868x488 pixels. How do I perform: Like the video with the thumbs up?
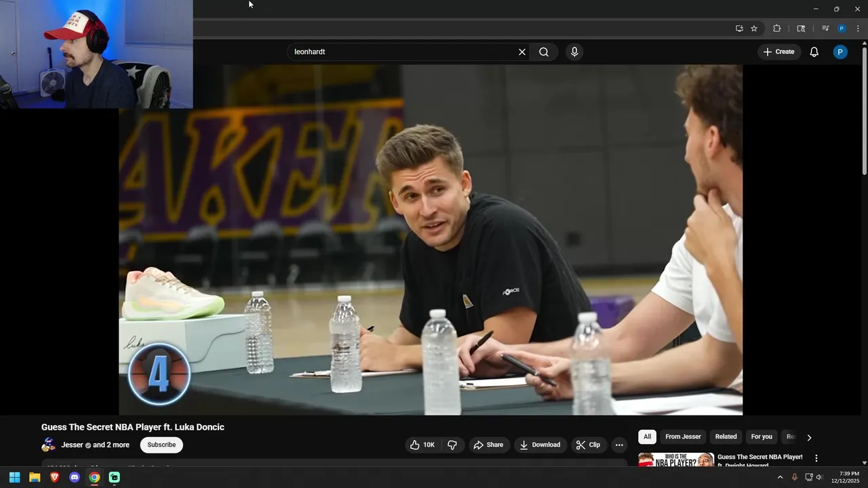coord(422,445)
